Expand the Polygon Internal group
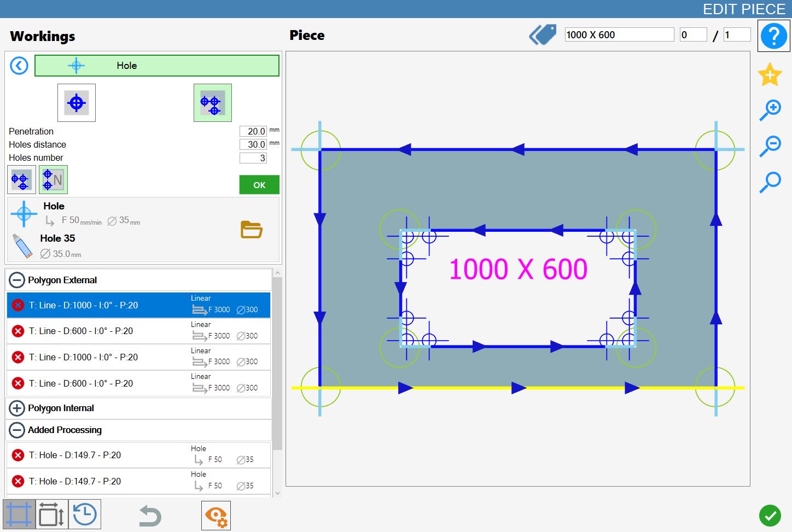This screenshot has height=532, width=792. pos(17,408)
